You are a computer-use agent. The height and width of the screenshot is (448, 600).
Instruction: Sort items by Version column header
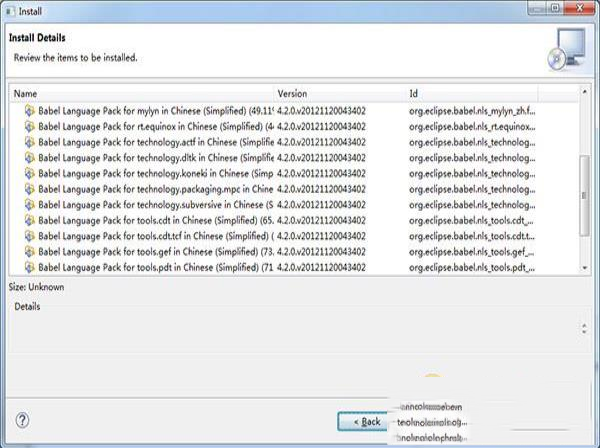point(338,93)
